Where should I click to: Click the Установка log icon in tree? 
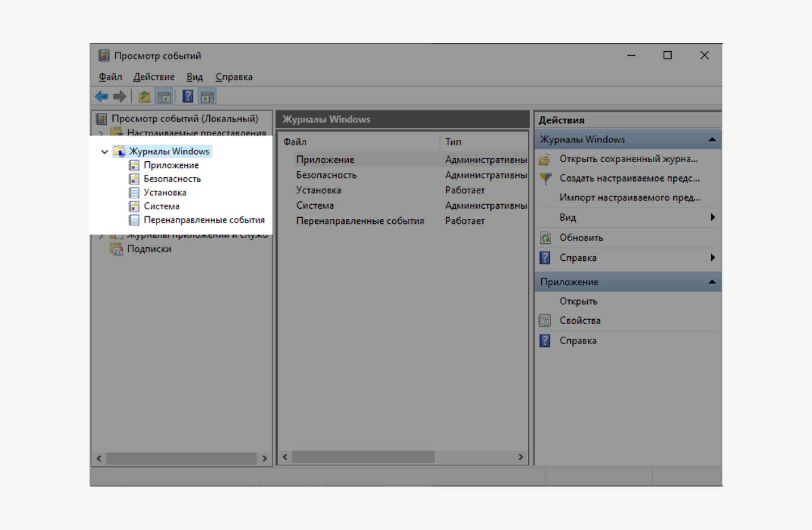pos(134,193)
